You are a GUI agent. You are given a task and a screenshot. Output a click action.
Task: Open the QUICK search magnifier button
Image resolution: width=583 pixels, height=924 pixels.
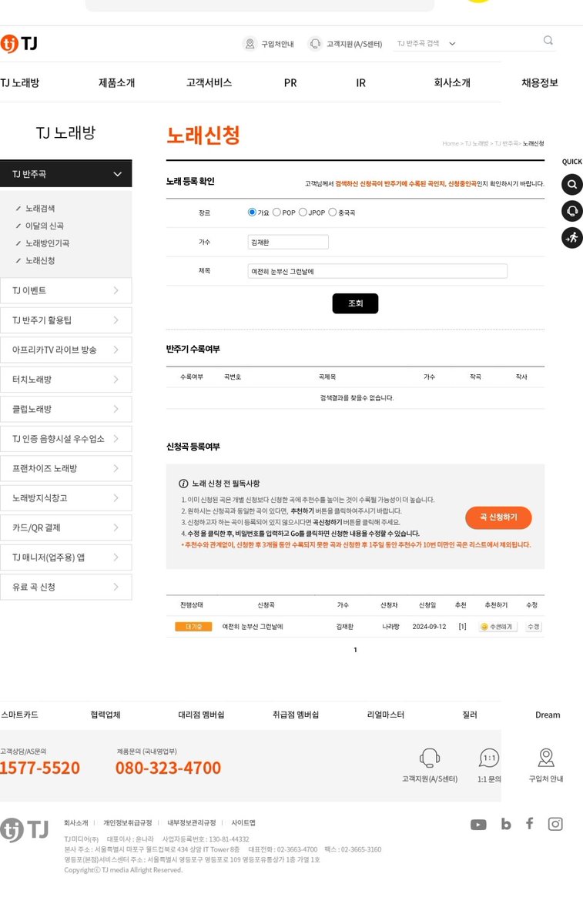[x=572, y=185]
